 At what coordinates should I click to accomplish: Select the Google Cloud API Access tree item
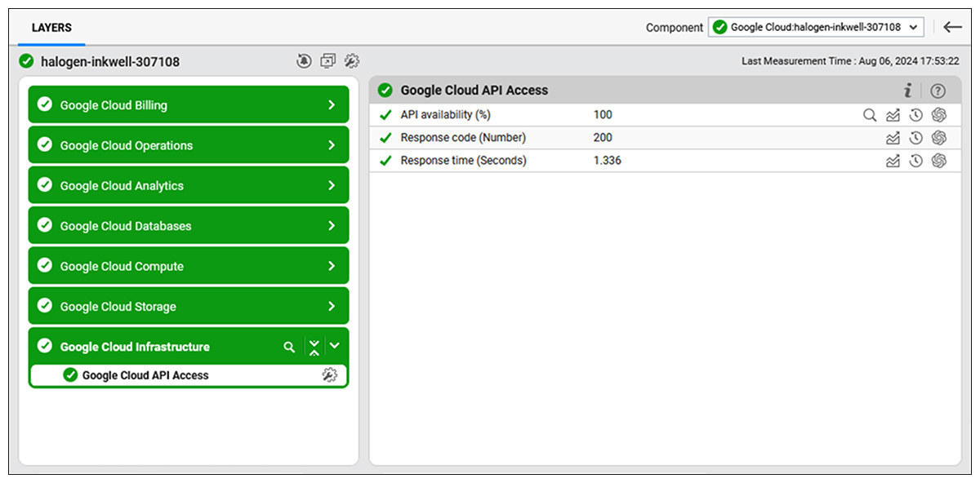(189, 375)
